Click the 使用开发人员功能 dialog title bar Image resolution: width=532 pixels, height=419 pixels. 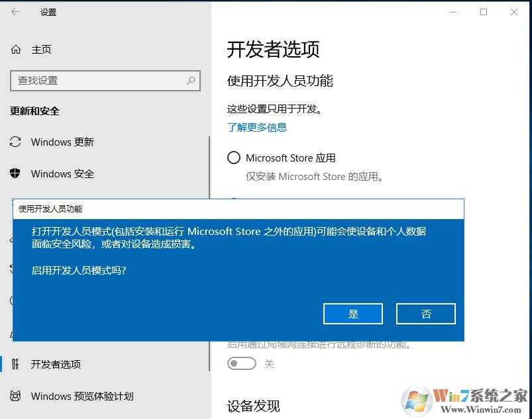[x=239, y=209]
